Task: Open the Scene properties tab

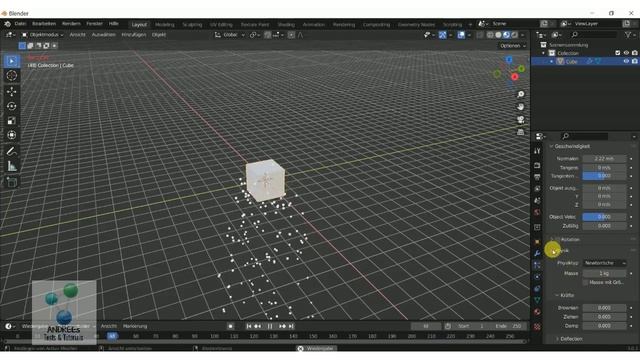Action: click(x=537, y=201)
